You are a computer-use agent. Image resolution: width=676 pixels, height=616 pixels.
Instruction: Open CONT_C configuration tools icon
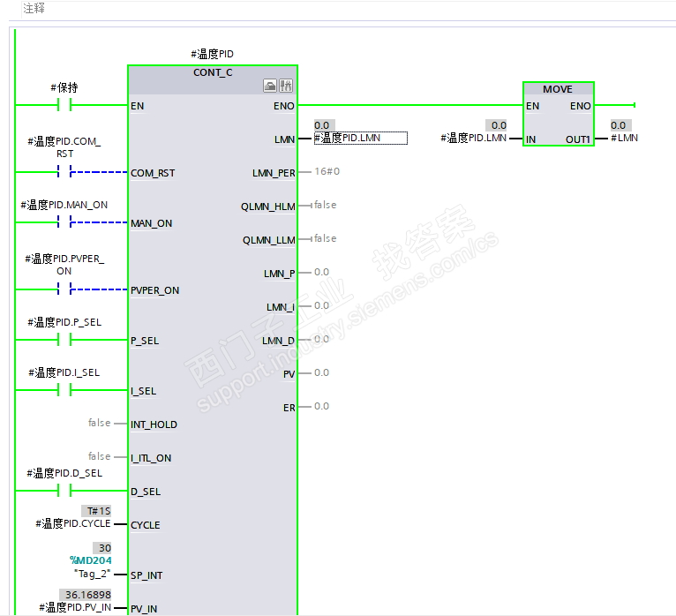point(286,86)
